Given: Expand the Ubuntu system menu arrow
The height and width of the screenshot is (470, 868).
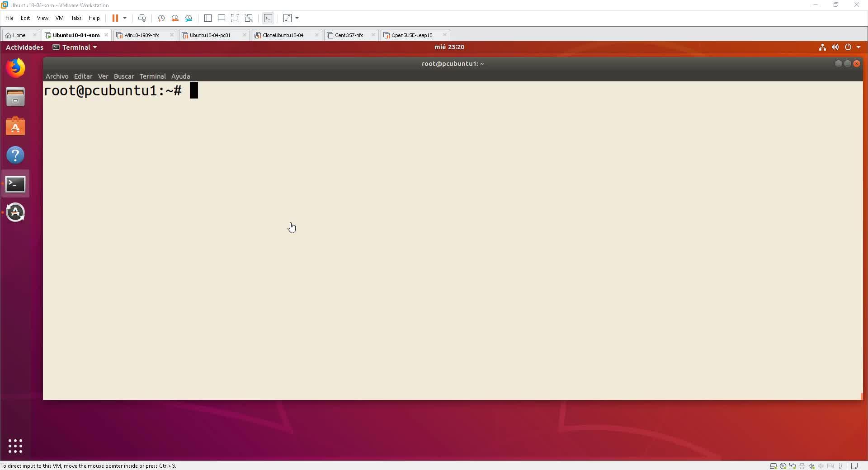Looking at the screenshot, I should pyautogui.click(x=859, y=47).
